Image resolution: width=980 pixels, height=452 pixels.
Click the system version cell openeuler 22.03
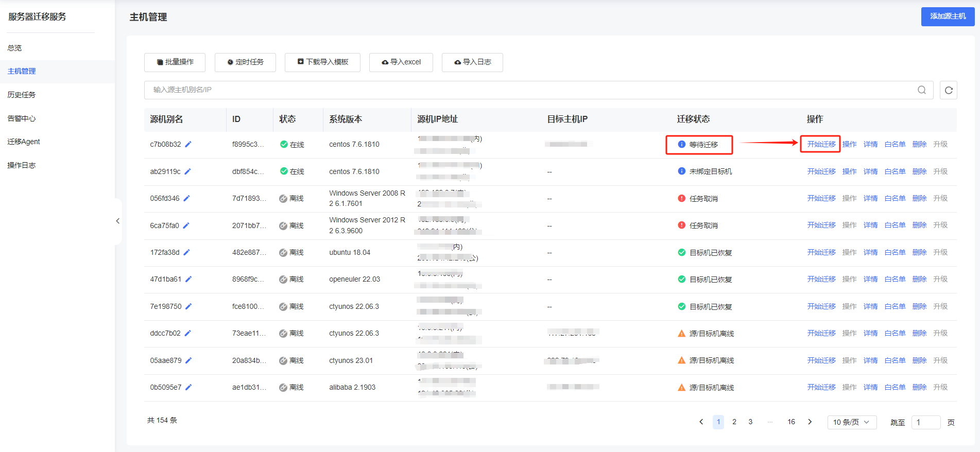pyautogui.click(x=355, y=279)
